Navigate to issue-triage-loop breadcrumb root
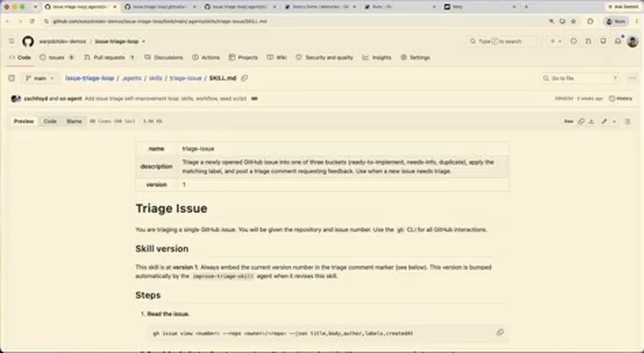 point(90,78)
